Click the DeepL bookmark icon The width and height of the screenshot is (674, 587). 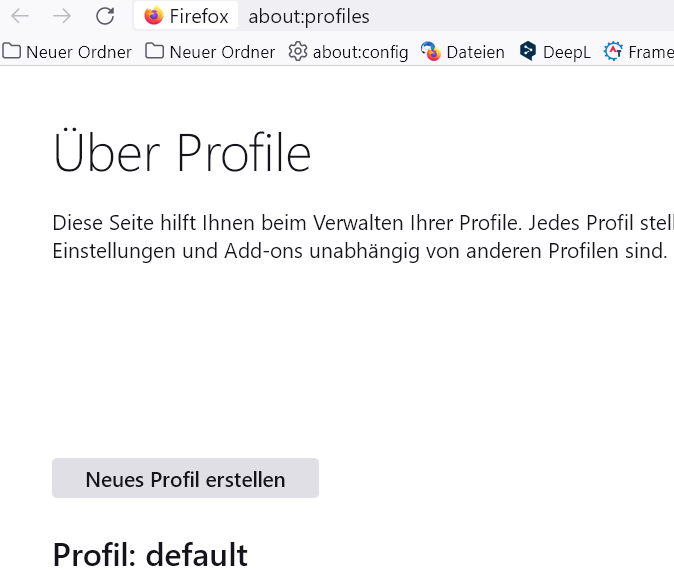pos(528,52)
